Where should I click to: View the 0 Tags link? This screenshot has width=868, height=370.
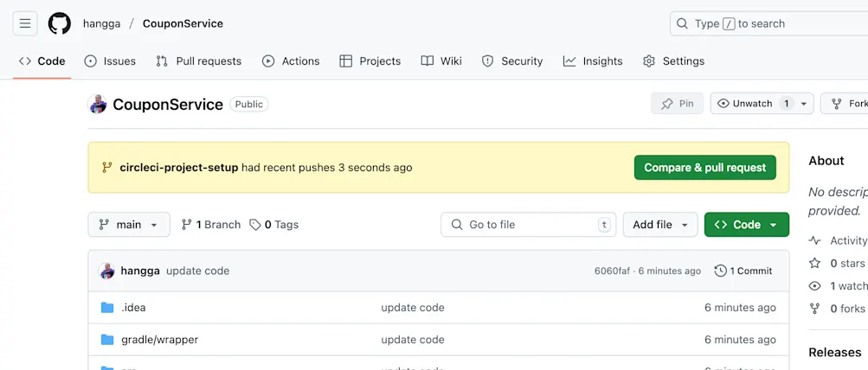pos(274,225)
